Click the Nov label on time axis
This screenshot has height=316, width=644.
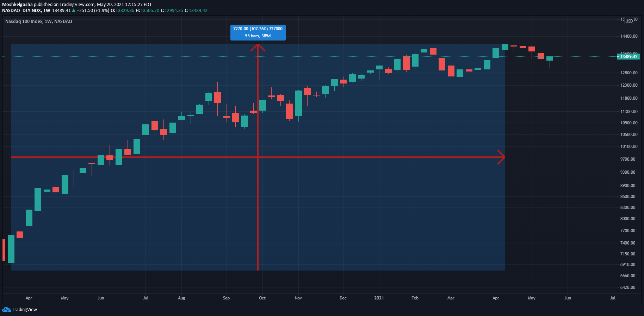(298, 298)
